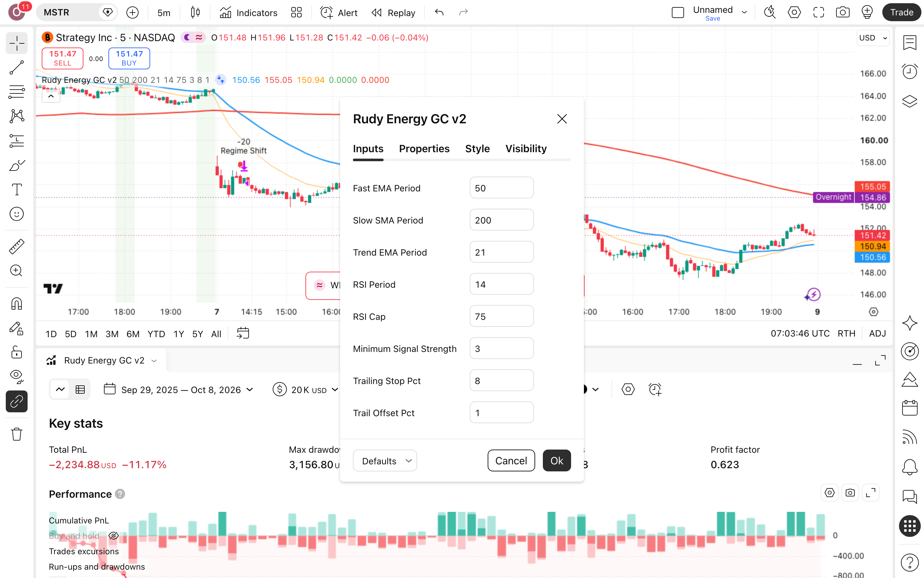This screenshot has width=924, height=578.
Task: Open the candlestick chart type selector
Action: click(x=195, y=13)
